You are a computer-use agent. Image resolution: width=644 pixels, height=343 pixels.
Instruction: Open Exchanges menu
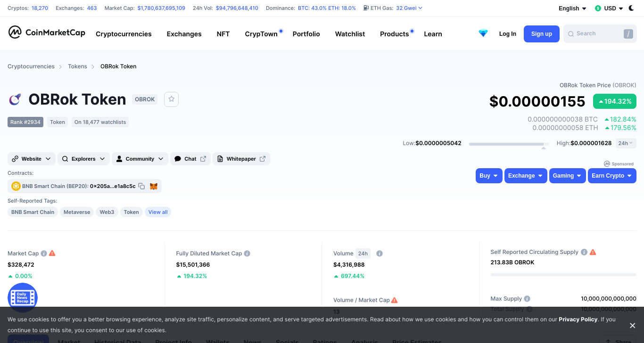coord(184,34)
